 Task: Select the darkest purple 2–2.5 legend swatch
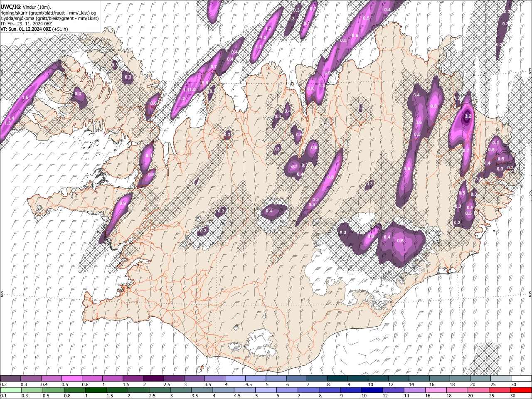(x=153, y=378)
